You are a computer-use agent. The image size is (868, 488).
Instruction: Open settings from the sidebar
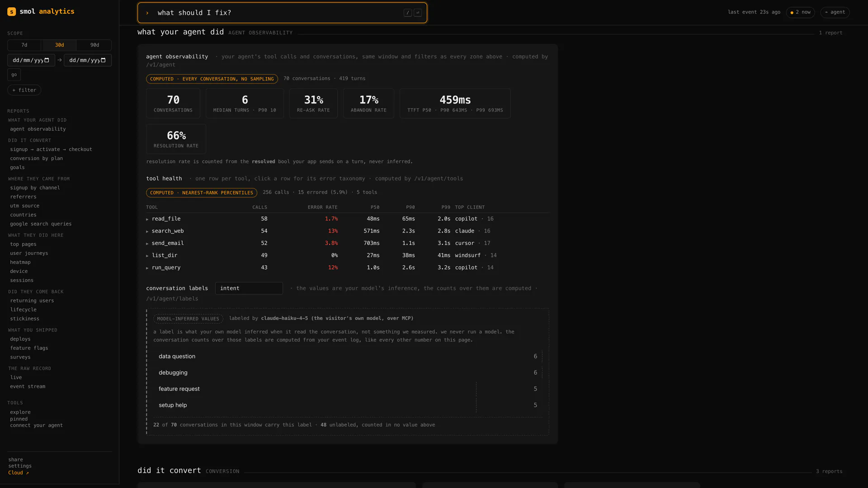pos(20,466)
